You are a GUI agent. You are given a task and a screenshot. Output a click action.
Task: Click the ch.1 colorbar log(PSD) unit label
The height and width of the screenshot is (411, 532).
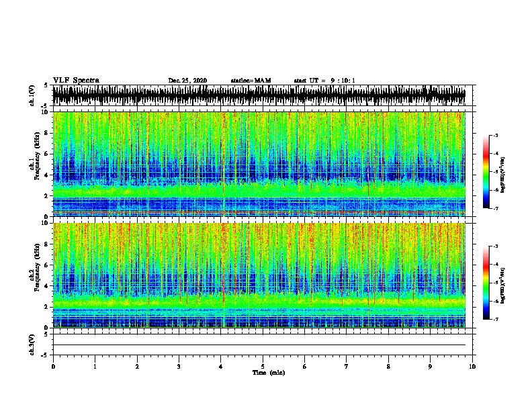(x=503, y=175)
